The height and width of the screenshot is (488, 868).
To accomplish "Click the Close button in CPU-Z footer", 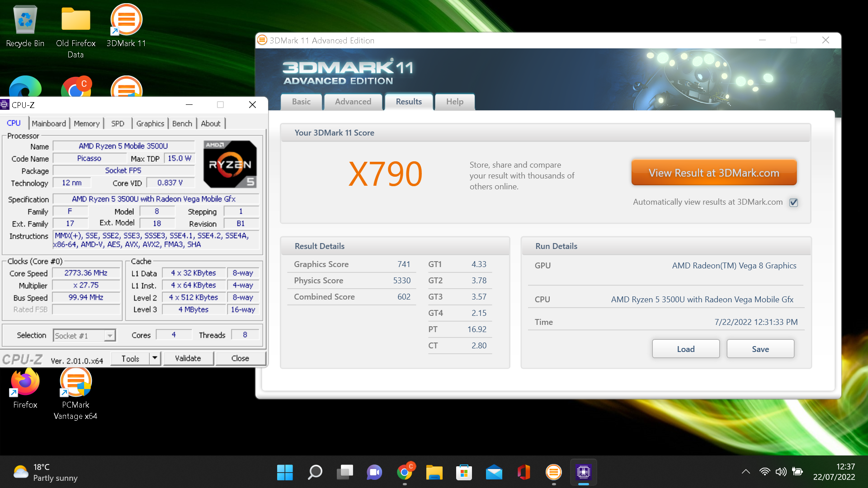I will click(x=240, y=358).
